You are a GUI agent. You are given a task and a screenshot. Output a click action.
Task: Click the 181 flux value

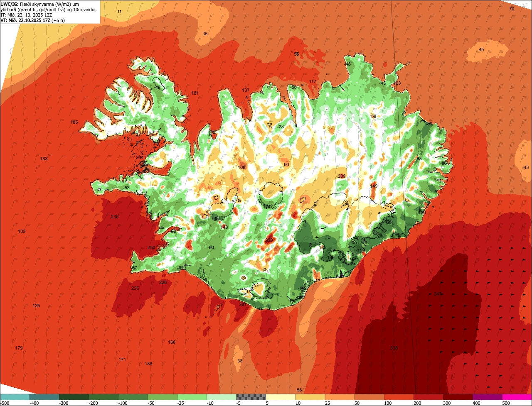[x=195, y=93]
